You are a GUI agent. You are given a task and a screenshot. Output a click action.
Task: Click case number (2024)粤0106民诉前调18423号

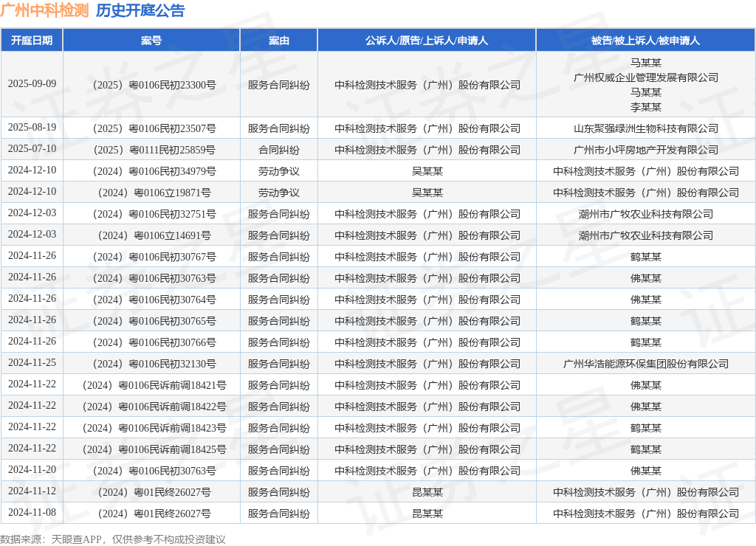coord(154,428)
